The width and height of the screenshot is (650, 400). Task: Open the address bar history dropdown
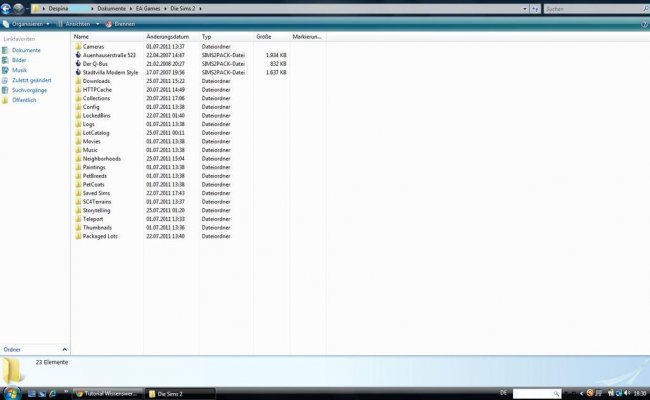pyautogui.click(x=525, y=9)
